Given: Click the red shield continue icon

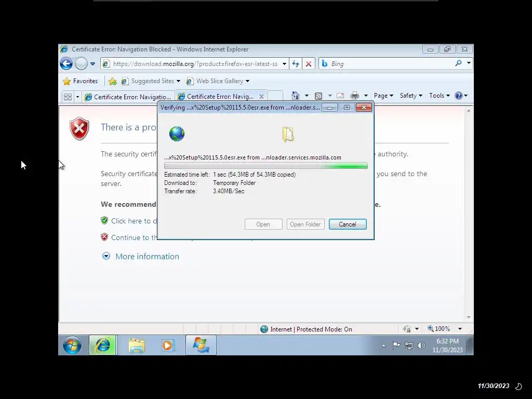Looking at the screenshot, I should 104,237.
